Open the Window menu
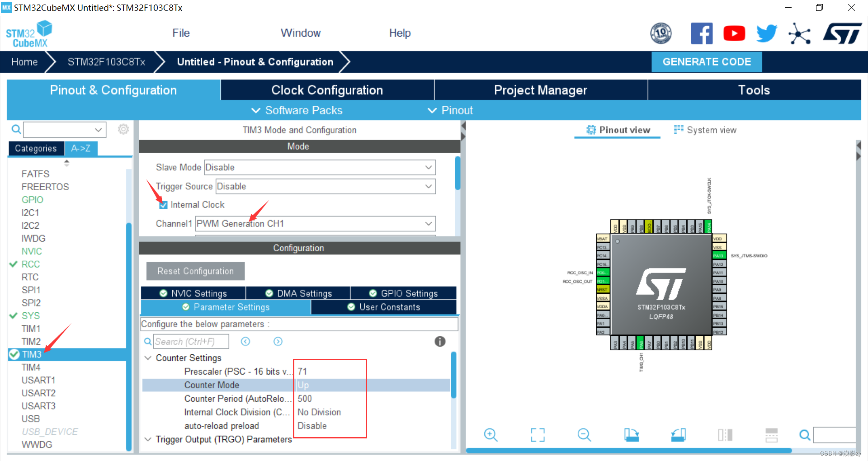The image size is (868, 461). (301, 33)
